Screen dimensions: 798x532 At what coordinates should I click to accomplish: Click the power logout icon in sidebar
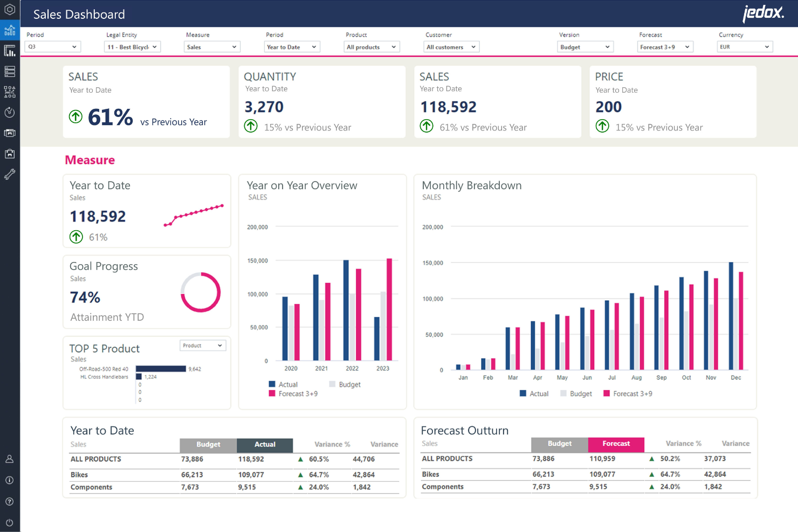point(10,522)
